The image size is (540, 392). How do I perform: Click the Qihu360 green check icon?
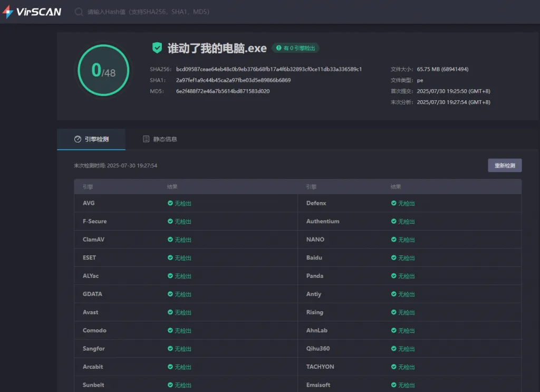pyautogui.click(x=394, y=348)
